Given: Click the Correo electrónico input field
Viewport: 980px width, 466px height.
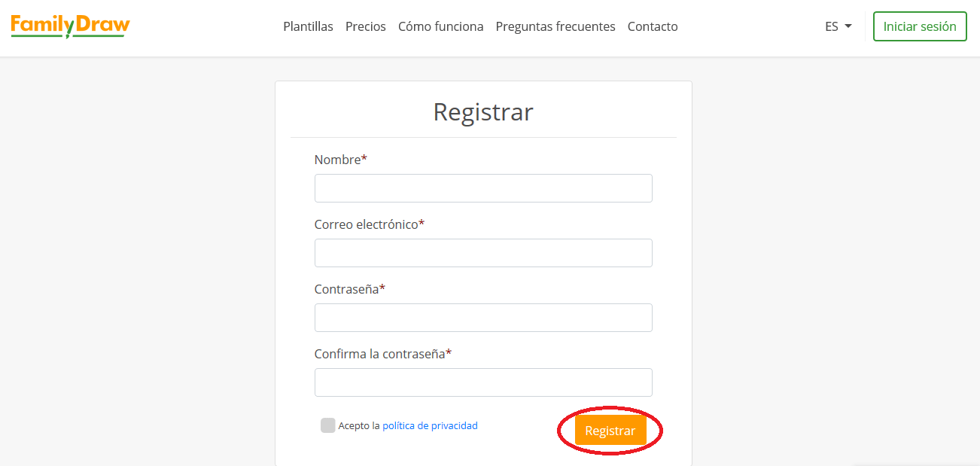Looking at the screenshot, I should [482, 253].
